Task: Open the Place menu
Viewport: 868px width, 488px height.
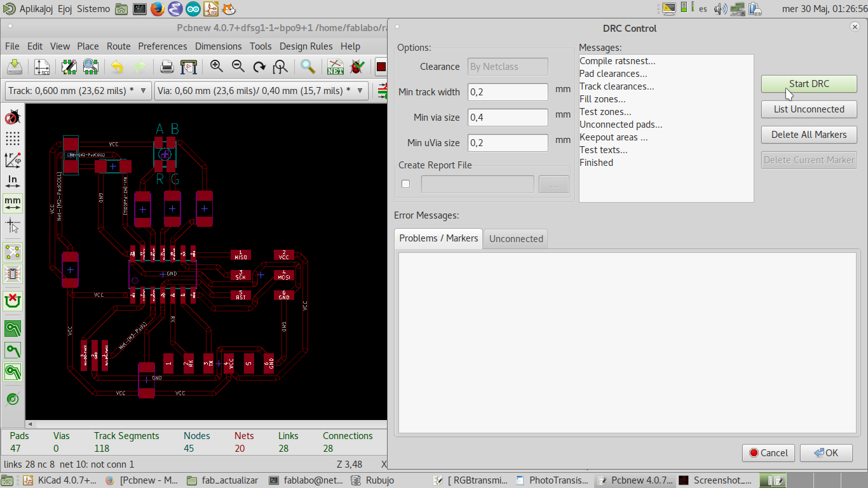Action: click(88, 46)
